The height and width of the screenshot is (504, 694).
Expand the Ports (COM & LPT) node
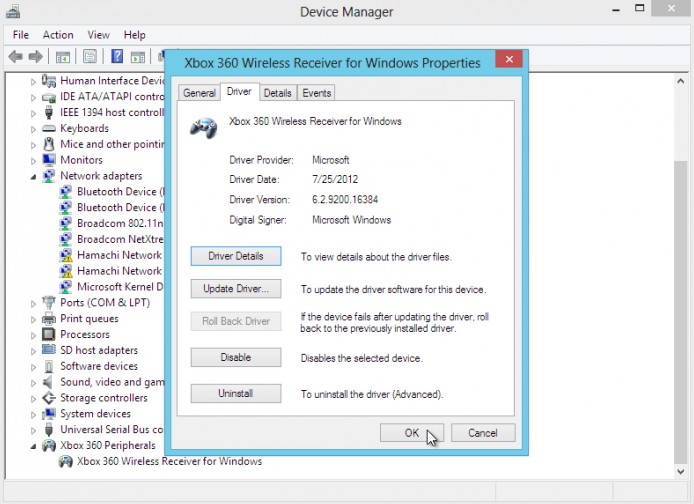33,304
